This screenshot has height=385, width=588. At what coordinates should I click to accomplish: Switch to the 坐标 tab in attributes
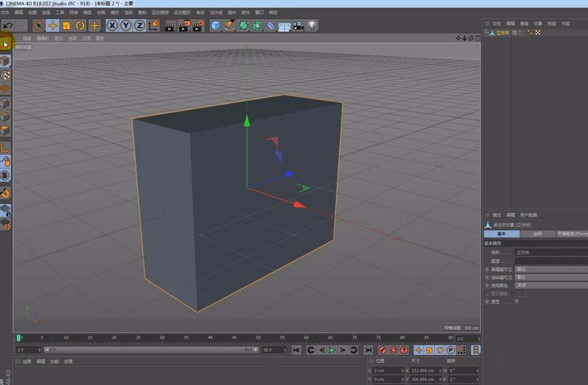(537, 234)
